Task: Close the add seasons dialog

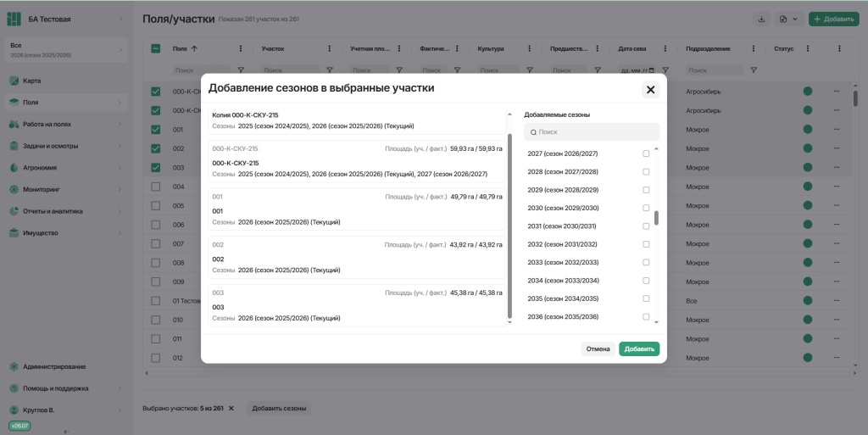Action: pos(650,90)
